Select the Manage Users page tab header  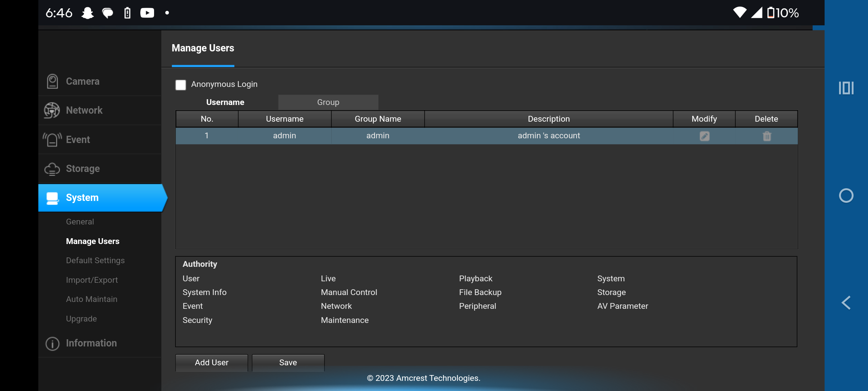[x=203, y=48]
